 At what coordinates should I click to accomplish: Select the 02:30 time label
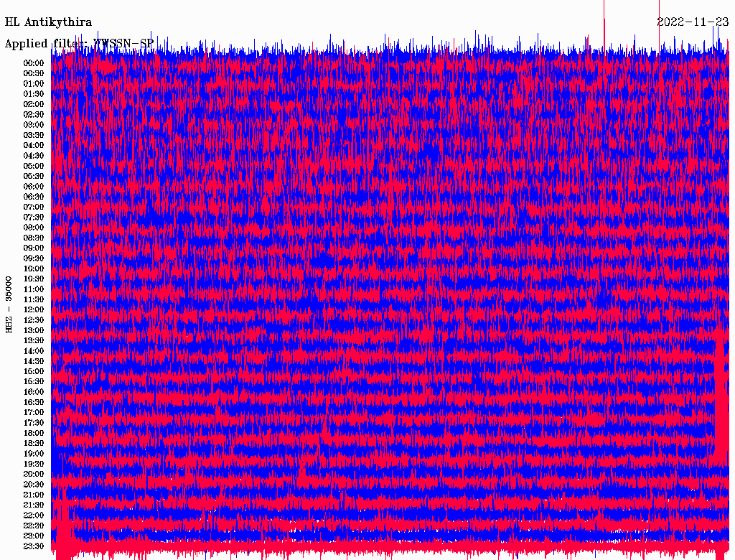click(34, 114)
